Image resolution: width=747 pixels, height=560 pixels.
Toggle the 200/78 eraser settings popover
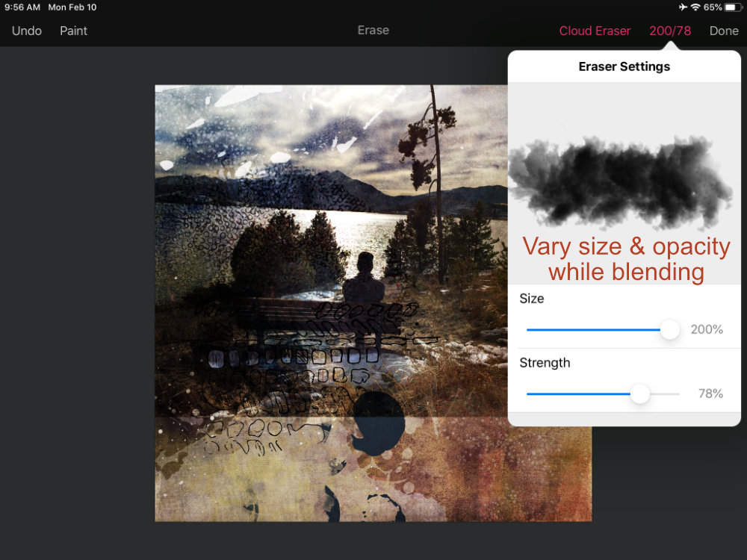(670, 31)
